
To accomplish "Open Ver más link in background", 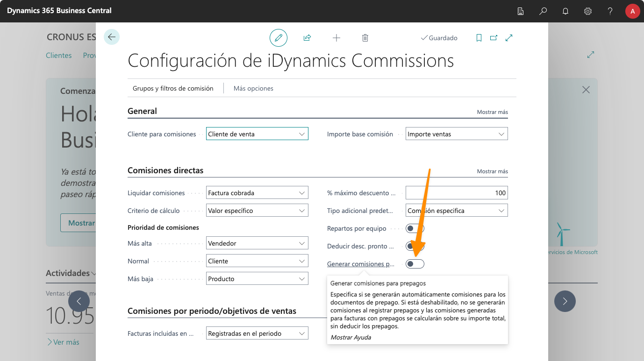I will coord(63,342).
